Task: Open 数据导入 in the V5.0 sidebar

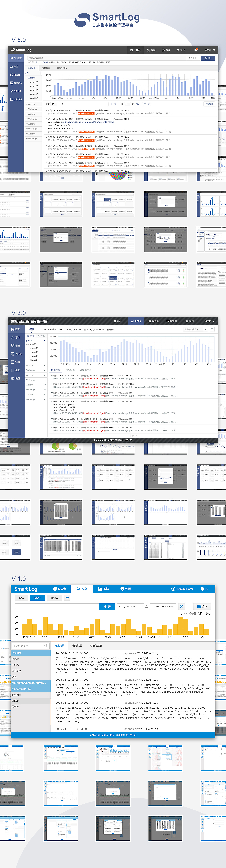Action: point(16,83)
